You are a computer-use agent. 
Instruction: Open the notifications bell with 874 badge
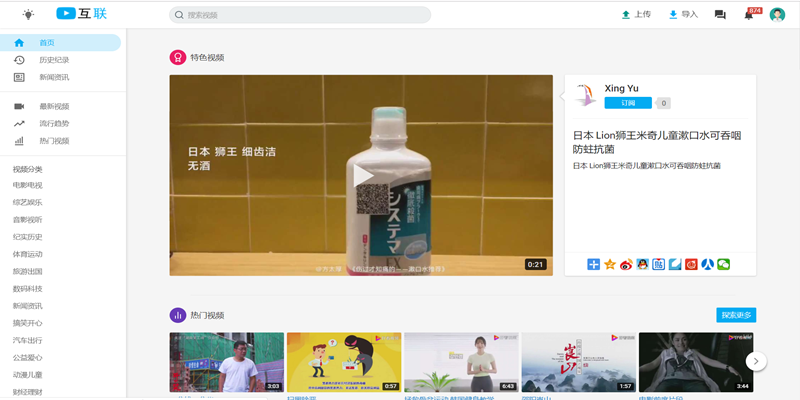[x=749, y=15]
